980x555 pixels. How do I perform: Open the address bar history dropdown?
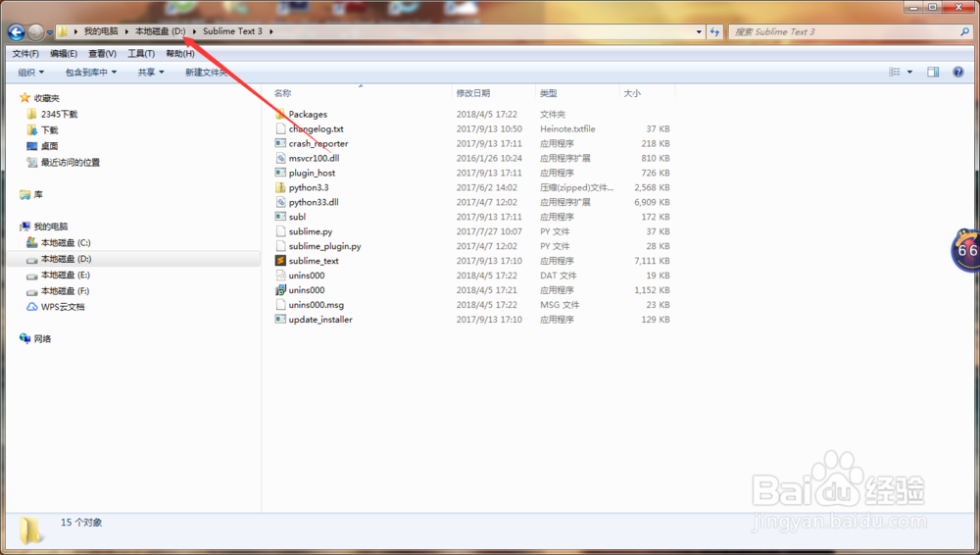(x=699, y=32)
